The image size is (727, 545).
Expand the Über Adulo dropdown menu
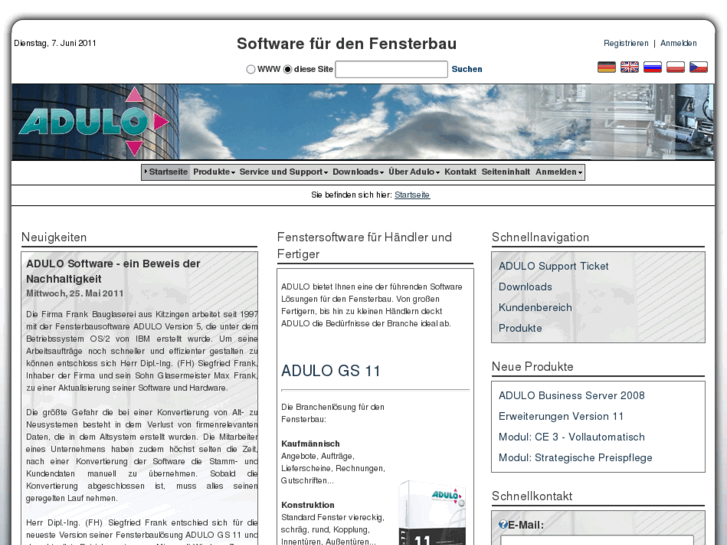point(414,172)
